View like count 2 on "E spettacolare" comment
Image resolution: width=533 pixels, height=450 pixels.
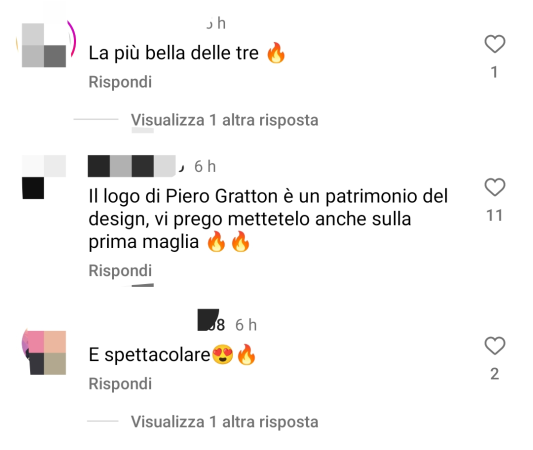click(495, 374)
